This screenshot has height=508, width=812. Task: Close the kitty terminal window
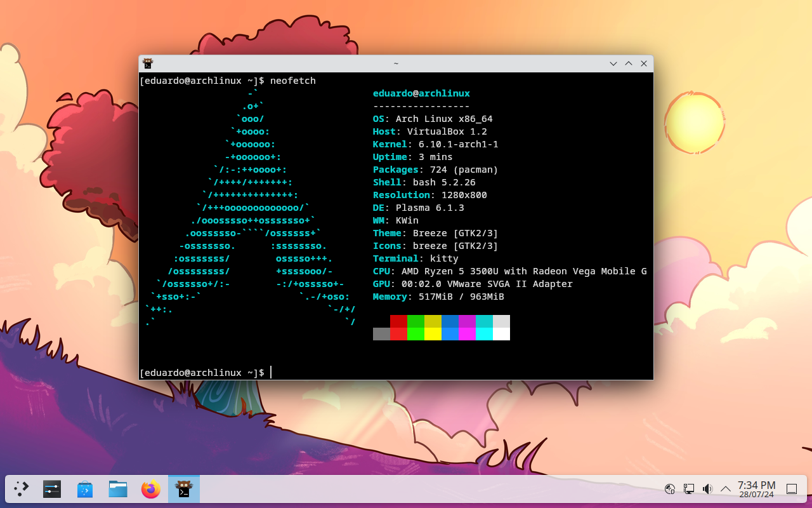pos(644,63)
